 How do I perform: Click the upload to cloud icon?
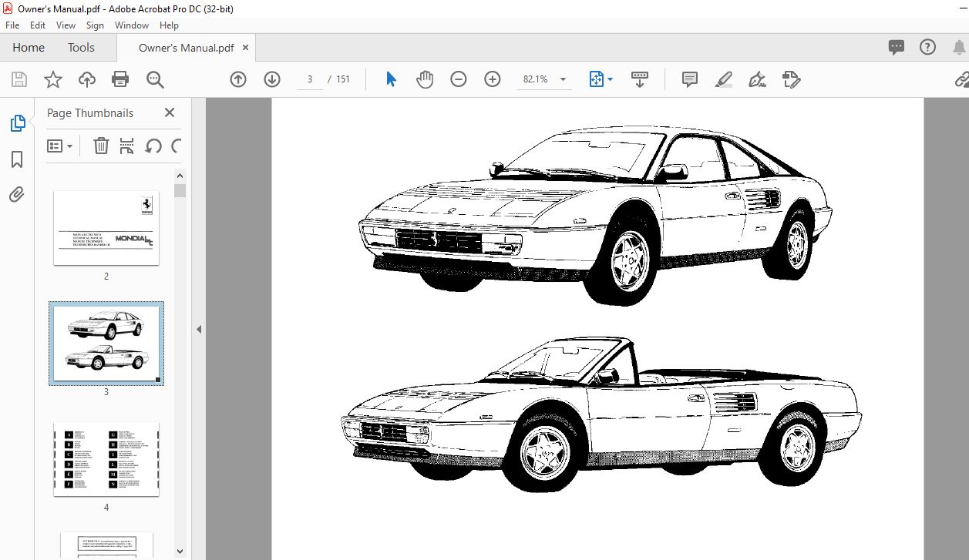[87, 79]
